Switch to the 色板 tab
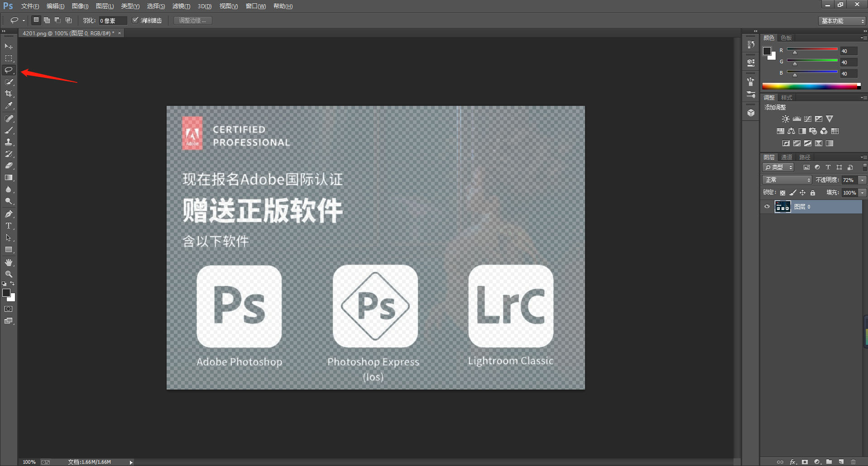This screenshot has height=466, width=868. click(x=786, y=38)
